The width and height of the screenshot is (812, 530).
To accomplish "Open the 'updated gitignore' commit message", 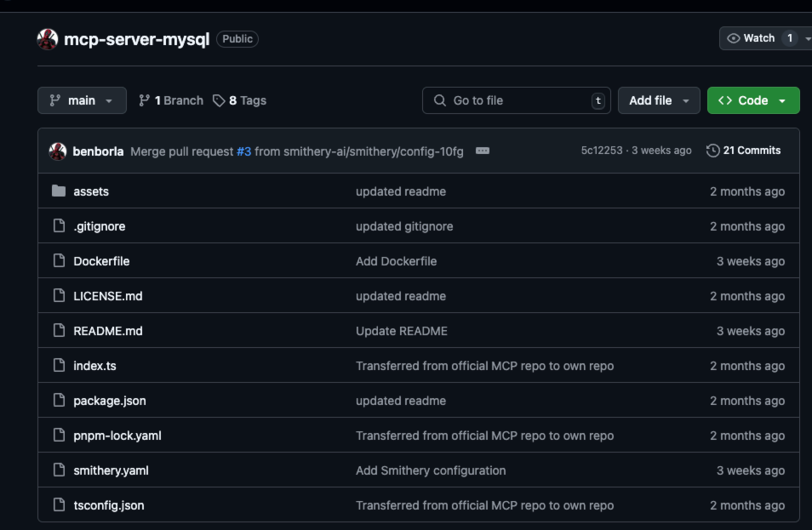I will coord(404,226).
